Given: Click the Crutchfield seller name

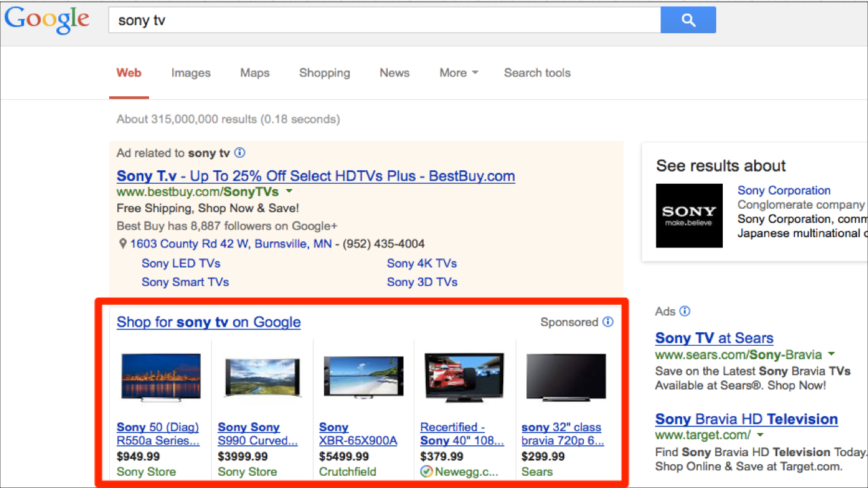Looking at the screenshot, I should [348, 472].
